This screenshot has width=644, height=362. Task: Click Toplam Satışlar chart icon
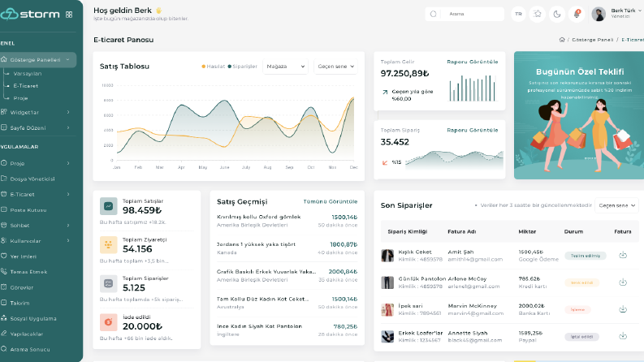point(109,206)
